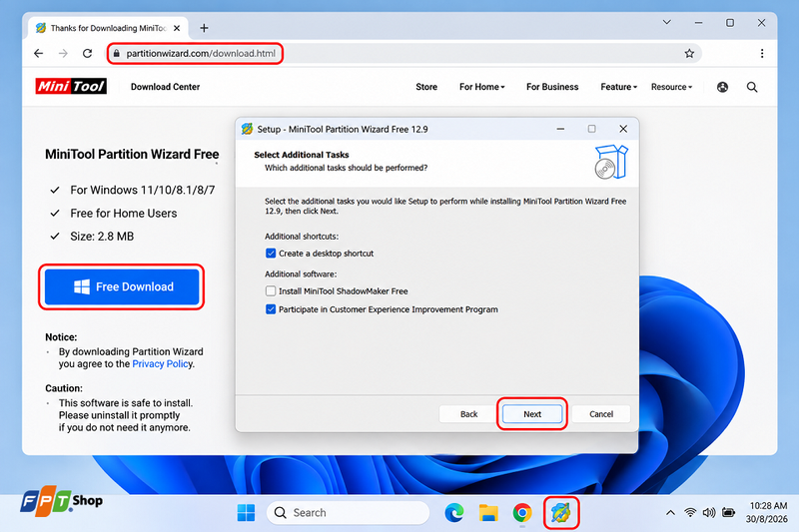Screen dimensions: 799x532
Task: Open the For Business page
Action: pyautogui.click(x=552, y=87)
